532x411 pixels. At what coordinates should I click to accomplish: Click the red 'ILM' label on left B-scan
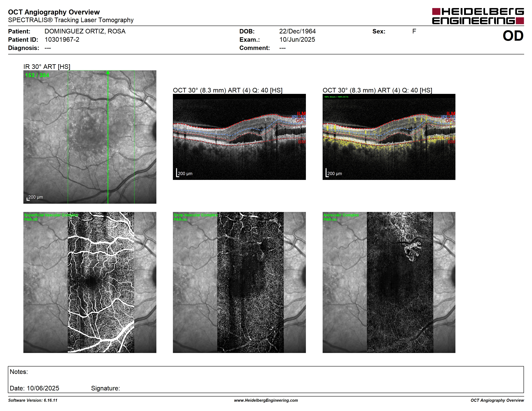click(301, 113)
